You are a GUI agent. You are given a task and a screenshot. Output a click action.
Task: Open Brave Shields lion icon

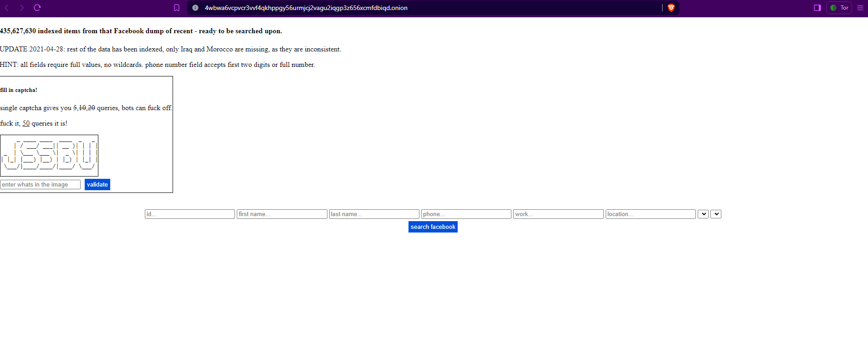coord(671,8)
